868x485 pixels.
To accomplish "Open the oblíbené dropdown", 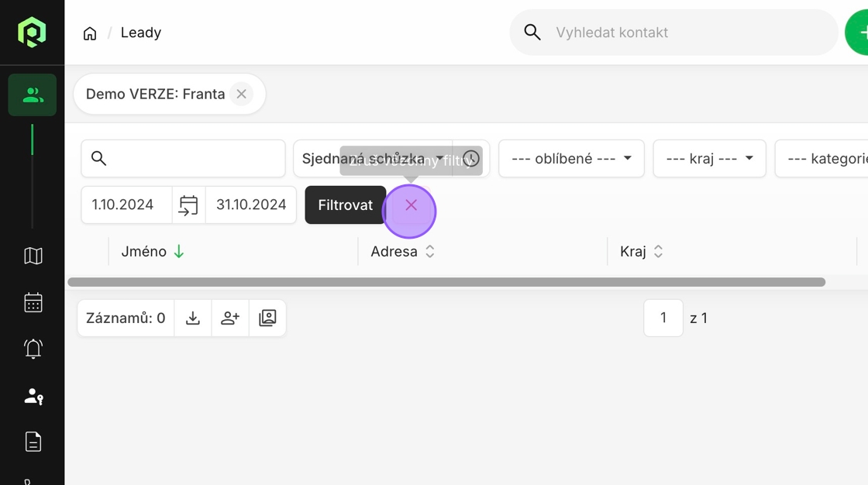I will click(571, 159).
